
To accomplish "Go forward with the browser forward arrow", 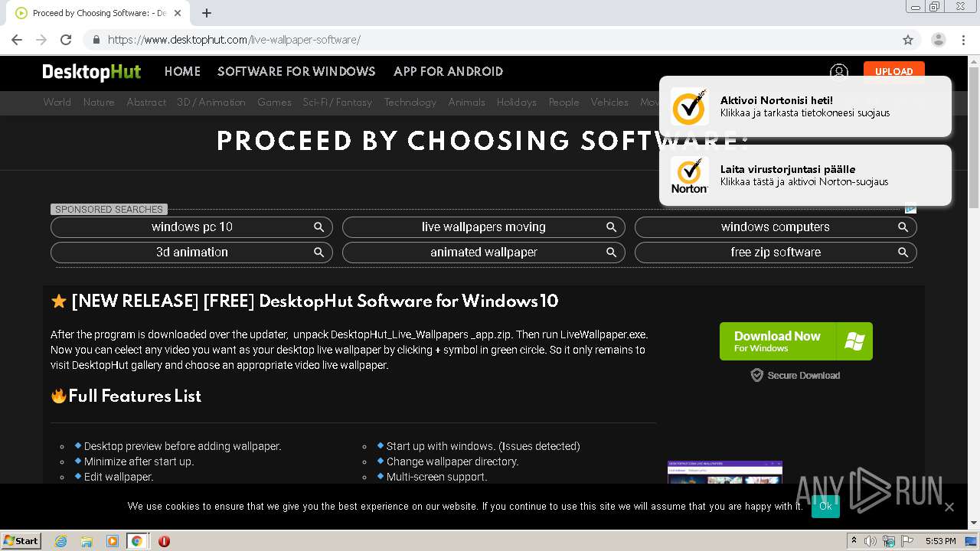I will (x=41, y=40).
